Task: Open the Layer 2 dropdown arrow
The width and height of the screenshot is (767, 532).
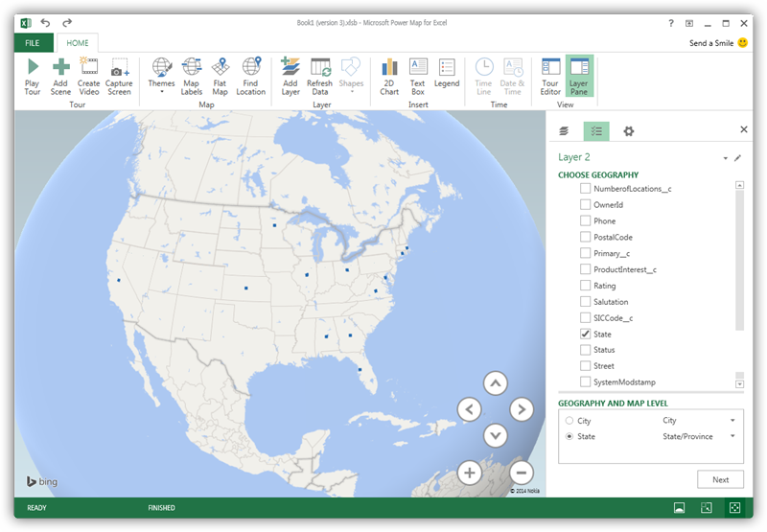Action: 725,158
